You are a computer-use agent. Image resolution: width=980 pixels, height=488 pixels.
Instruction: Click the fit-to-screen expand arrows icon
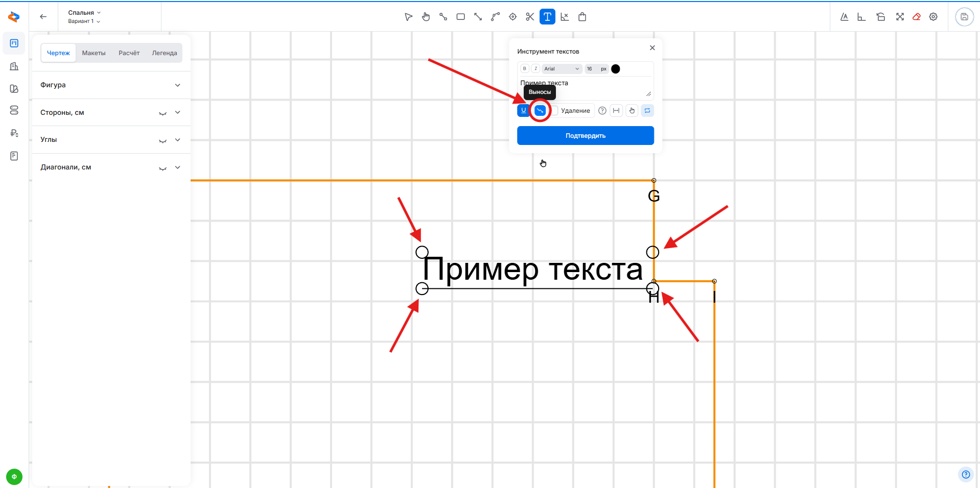900,17
